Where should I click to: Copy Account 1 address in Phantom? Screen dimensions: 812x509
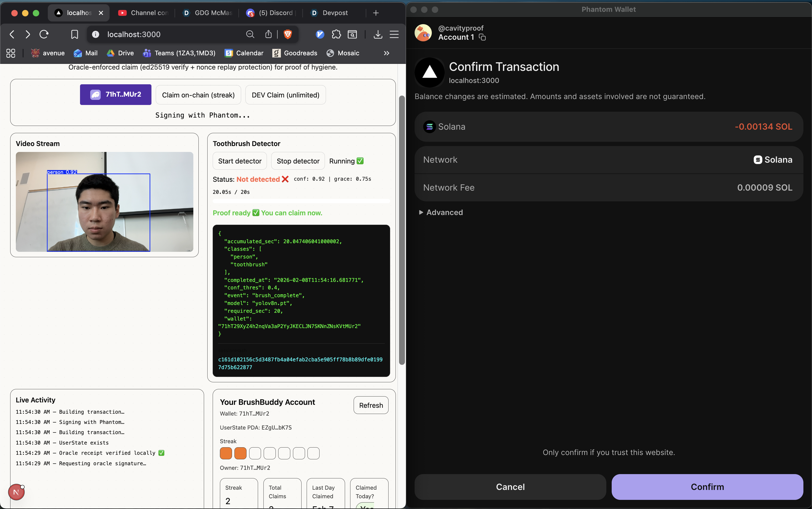(x=483, y=37)
